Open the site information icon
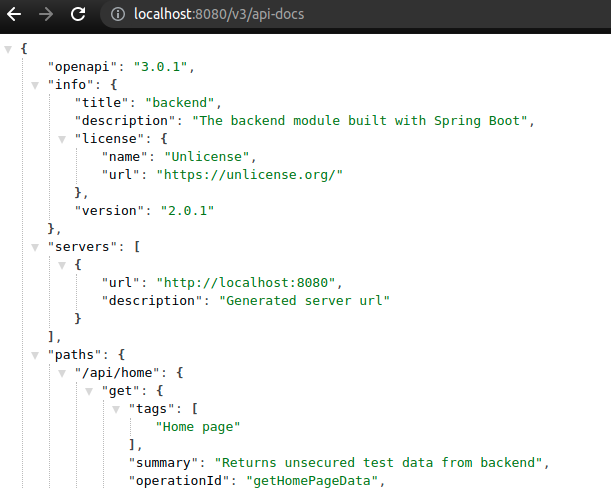 [118, 14]
